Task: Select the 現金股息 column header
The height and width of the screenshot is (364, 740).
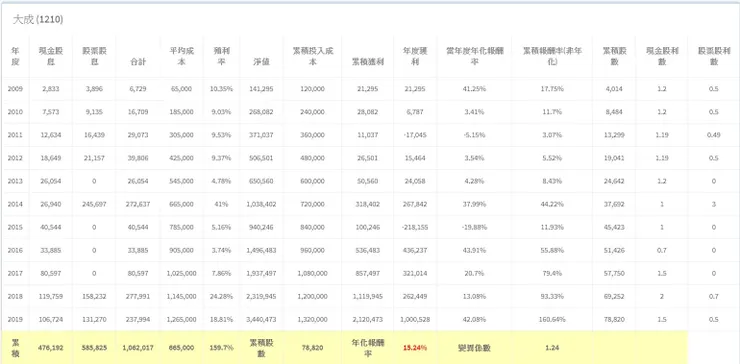Action: [x=51, y=57]
